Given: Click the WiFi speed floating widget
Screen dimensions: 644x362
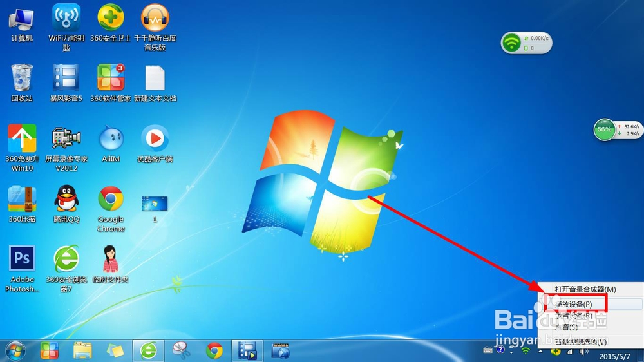Looking at the screenshot, I should (x=526, y=43).
